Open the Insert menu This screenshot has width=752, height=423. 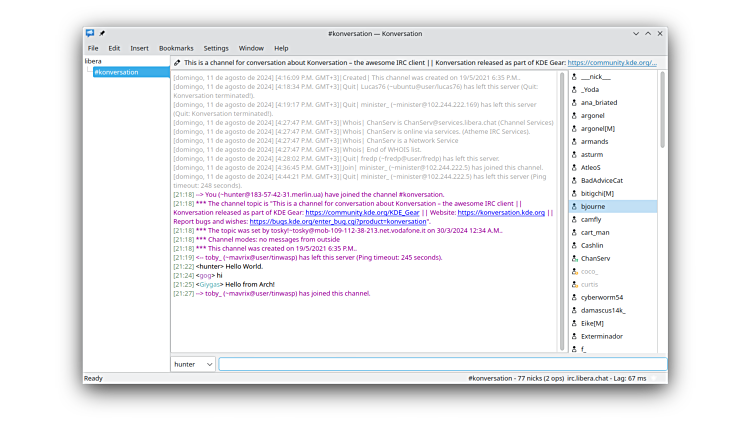pos(139,48)
